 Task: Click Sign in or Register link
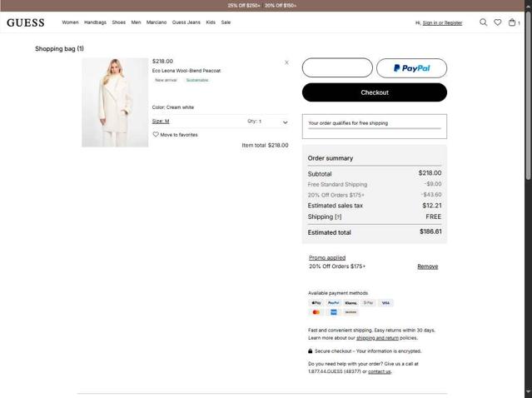click(442, 22)
